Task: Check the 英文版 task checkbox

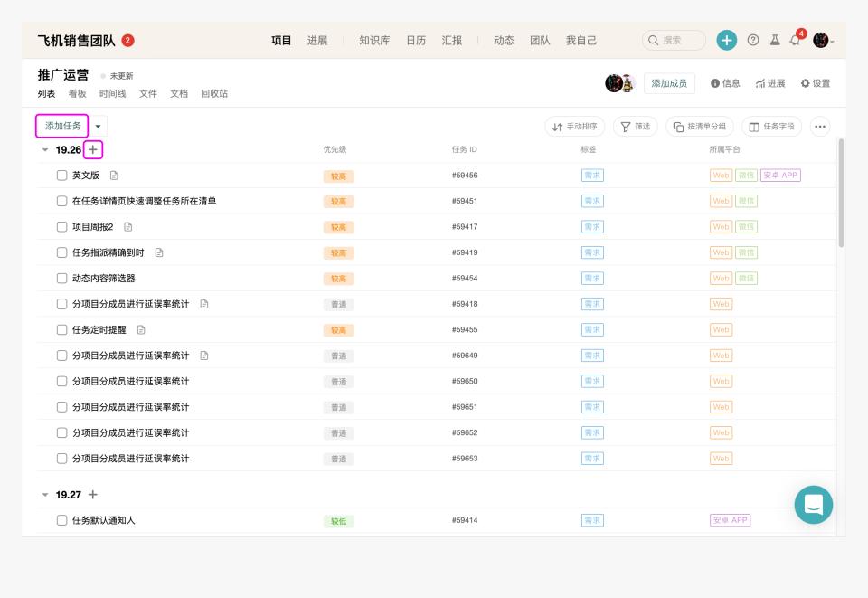Action: [x=62, y=176]
